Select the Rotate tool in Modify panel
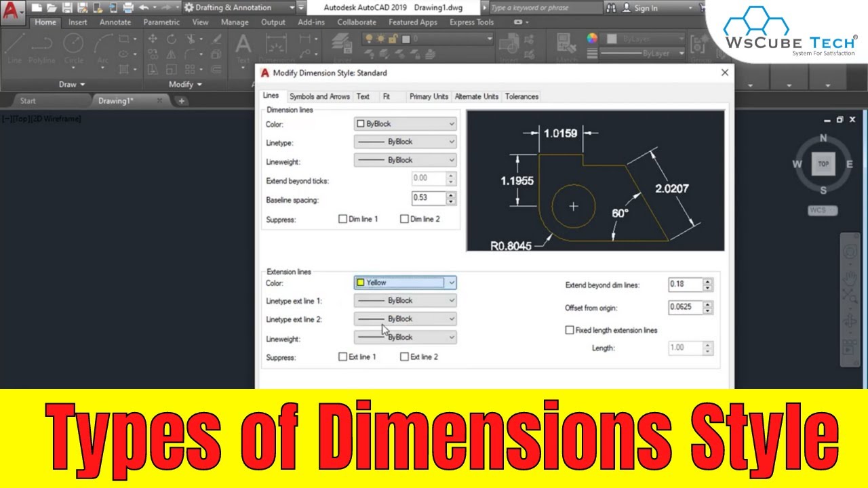Viewport: 868px width, 488px height. [x=172, y=39]
